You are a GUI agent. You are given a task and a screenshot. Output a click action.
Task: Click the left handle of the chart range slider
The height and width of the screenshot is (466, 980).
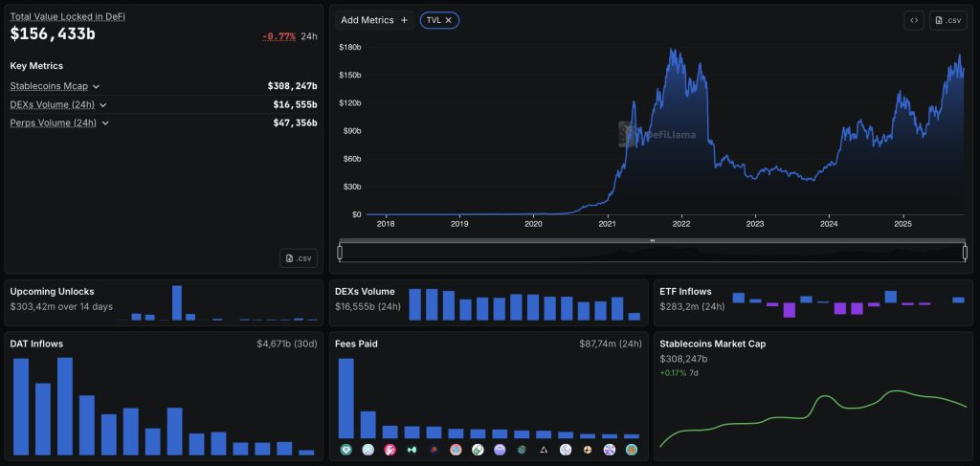pyautogui.click(x=340, y=253)
